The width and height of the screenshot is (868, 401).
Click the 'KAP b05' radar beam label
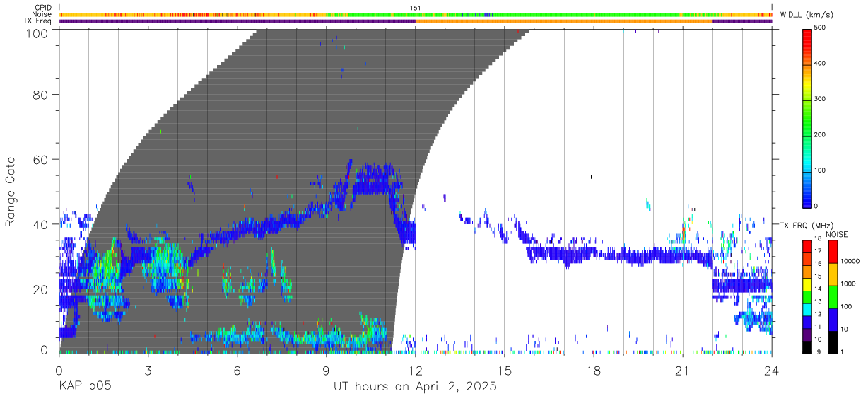tap(84, 387)
